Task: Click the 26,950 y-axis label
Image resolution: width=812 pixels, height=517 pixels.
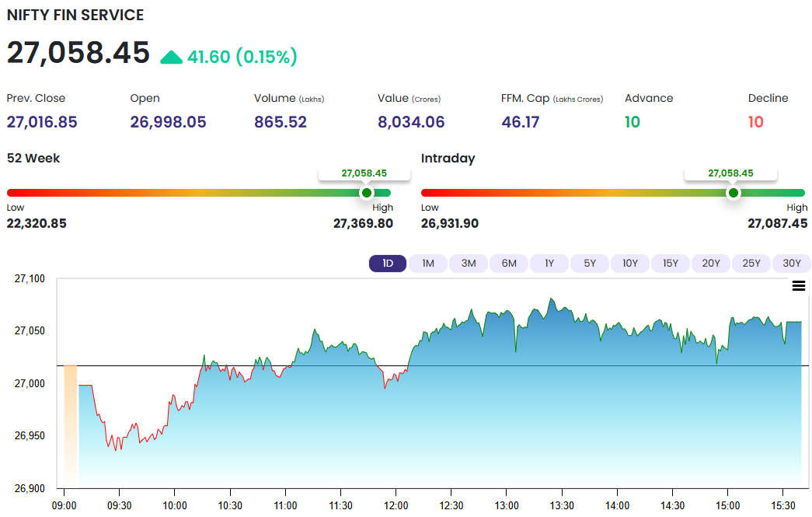Action: coord(30,435)
